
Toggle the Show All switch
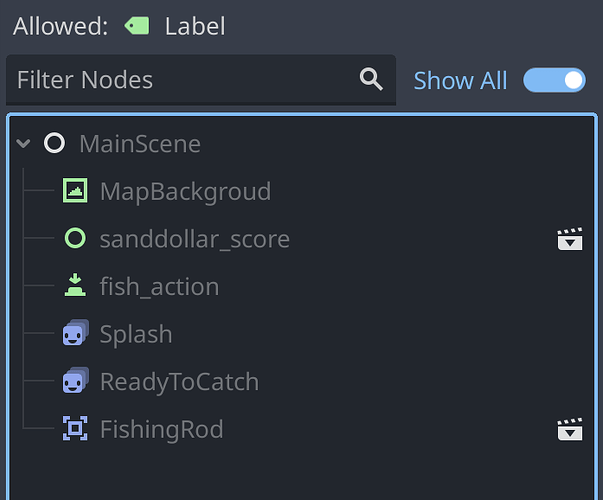click(554, 80)
